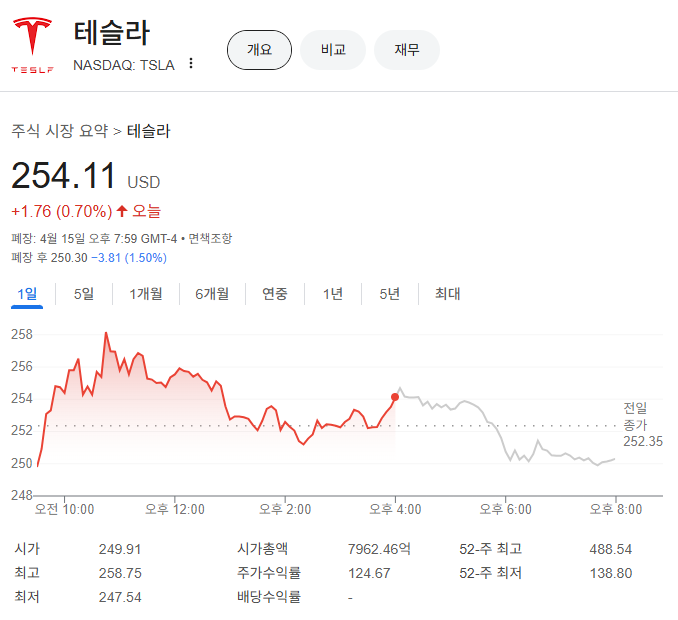Click the Tesla logo icon
678x620 pixels.
click(32, 45)
